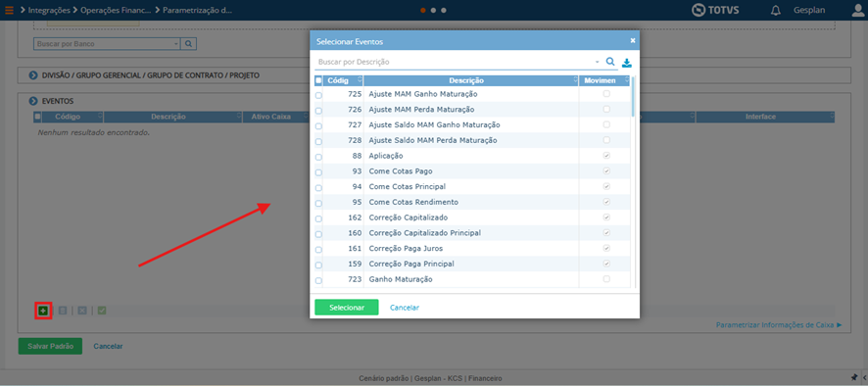The image size is (868, 386).
Task: Check the row for Ajuste MAM Perda Maturação
Action: click(318, 111)
